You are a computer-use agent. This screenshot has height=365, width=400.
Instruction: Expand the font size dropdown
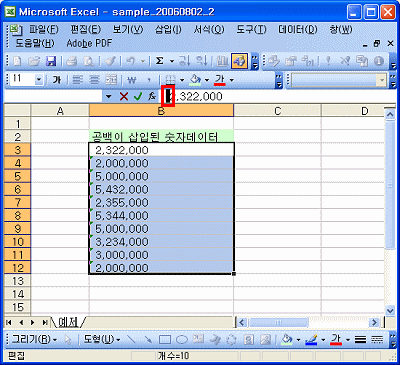coord(39,80)
